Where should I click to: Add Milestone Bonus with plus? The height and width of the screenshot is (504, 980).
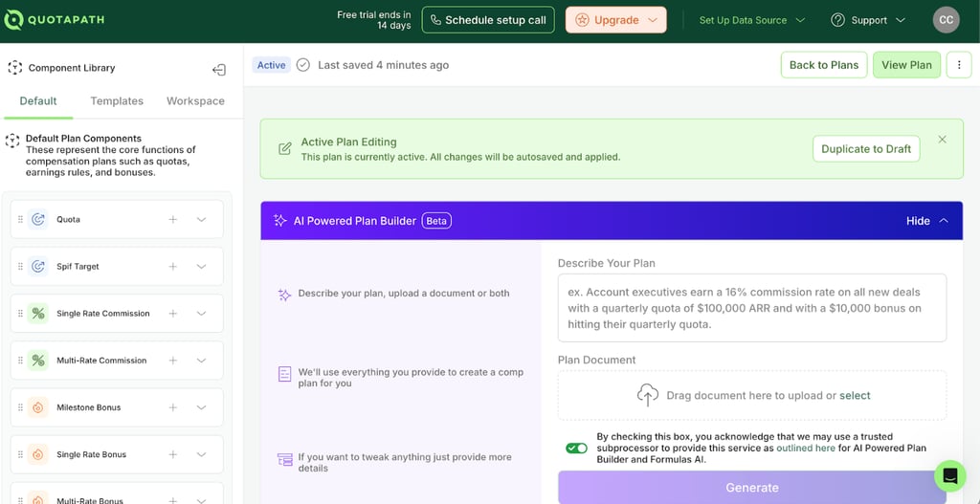coord(173,407)
